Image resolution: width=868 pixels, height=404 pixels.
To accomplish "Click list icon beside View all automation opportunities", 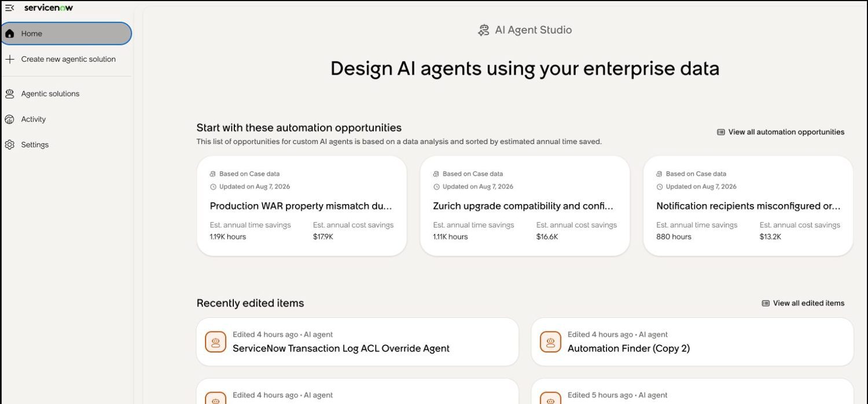I will click(x=721, y=132).
